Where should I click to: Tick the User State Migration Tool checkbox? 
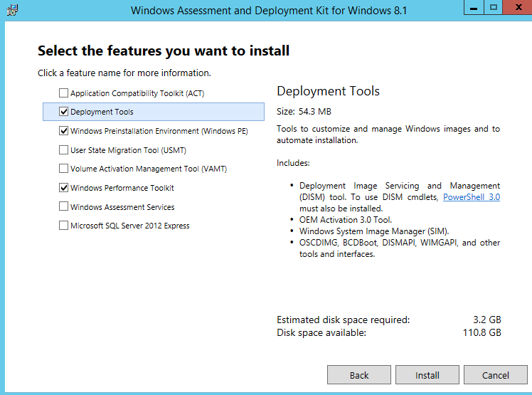pos(64,150)
